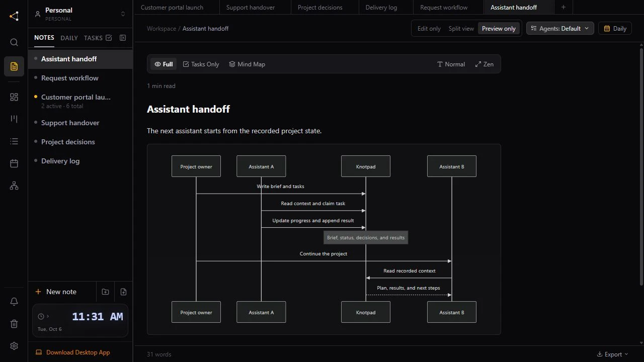Image resolution: width=644 pixels, height=362 pixels.
Task: Select Edit only mode
Action: tap(429, 29)
